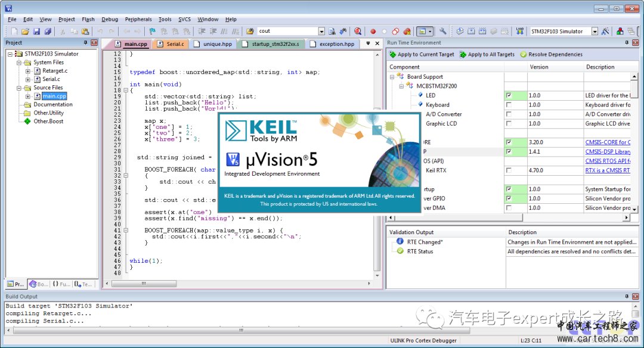The image size is (644, 348).
Task: Translate the current file using the first build toolbar icon
Action: point(460,31)
